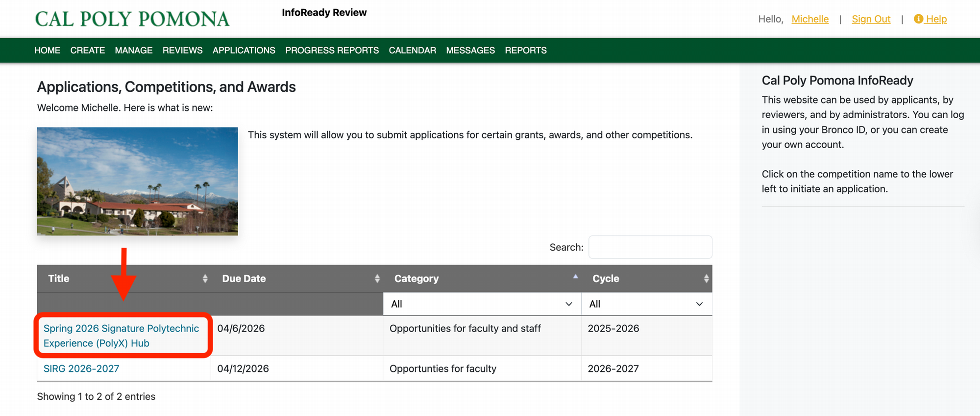Open the Manage menu
Image resolution: width=980 pixels, height=416 pixels.
click(x=133, y=51)
